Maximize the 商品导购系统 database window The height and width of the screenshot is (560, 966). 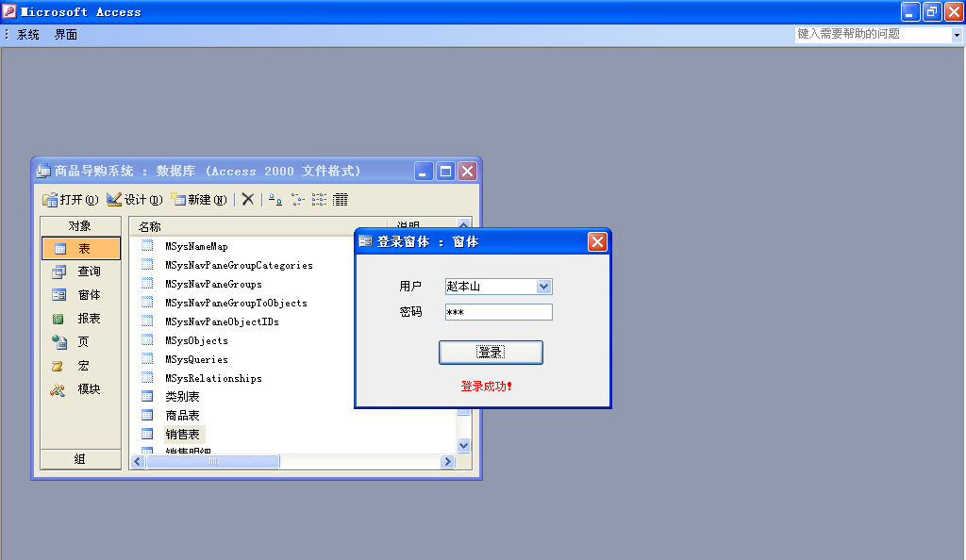point(445,171)
